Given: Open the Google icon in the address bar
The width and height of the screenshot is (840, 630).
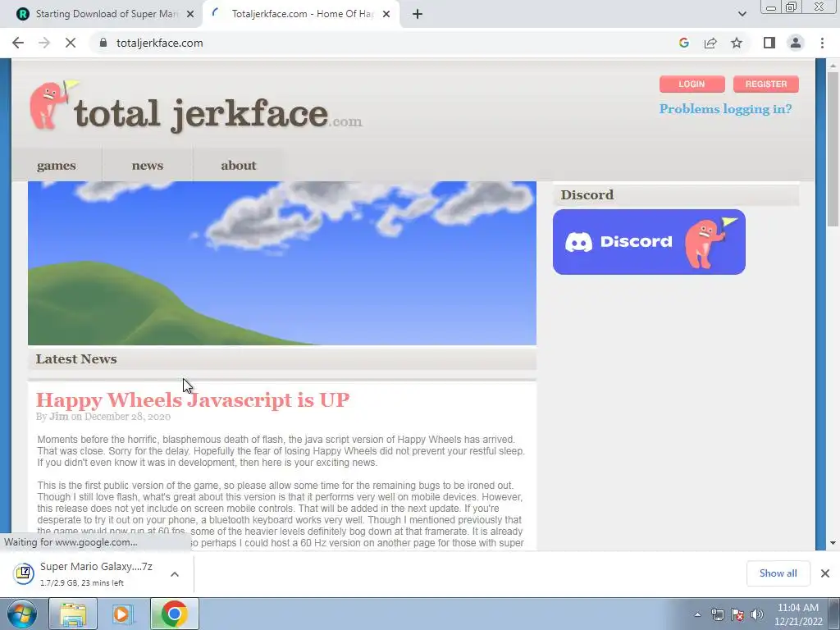Looking at the screenshot, I should click(683, 43).
